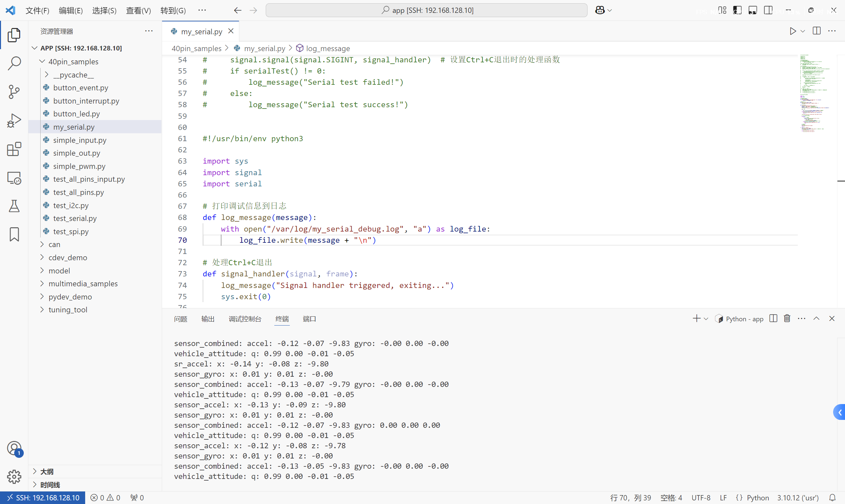Viewport: 845px width, 504px height.
Task: Click SSH: 192.168.128.10 remote status button
Action: pos(43,497)
